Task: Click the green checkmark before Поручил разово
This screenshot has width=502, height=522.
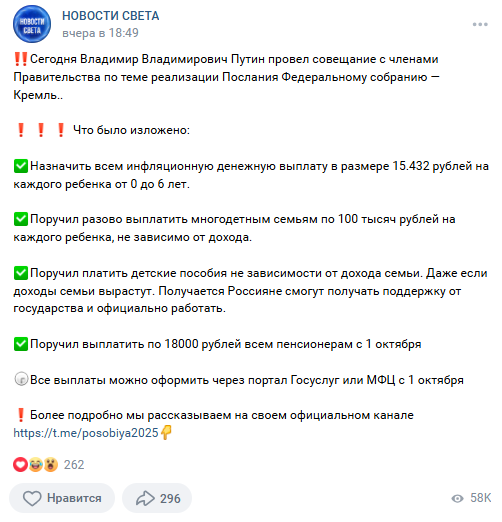Action: (21, 219)
